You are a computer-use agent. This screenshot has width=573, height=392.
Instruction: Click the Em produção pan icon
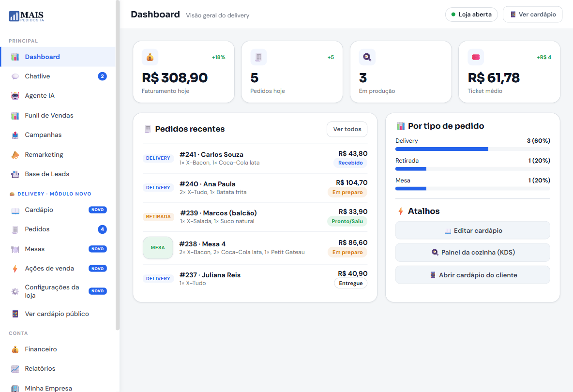(367, 58)
